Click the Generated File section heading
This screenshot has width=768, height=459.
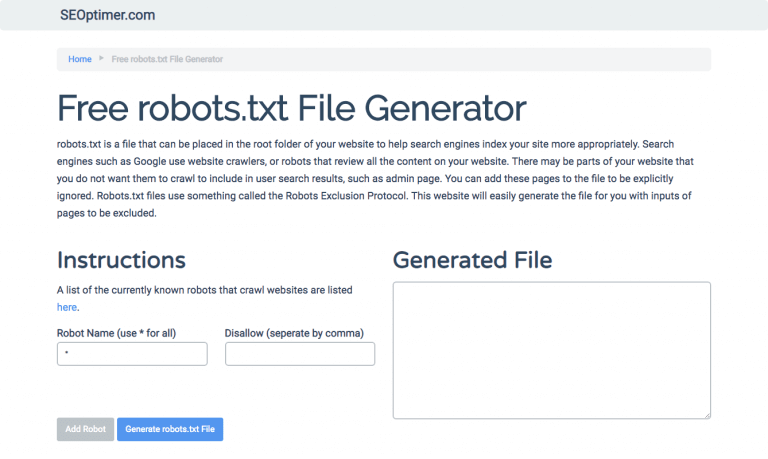[x=472, y=260]
